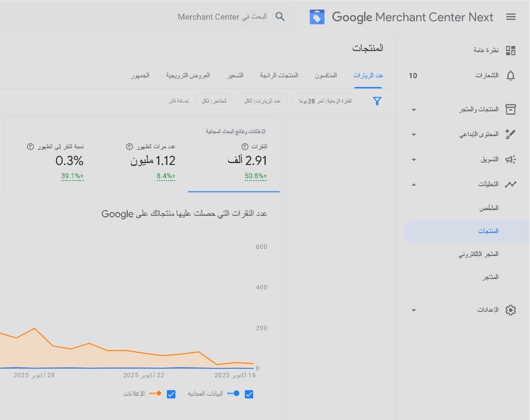Click help icon next to عدد مرات الظهور

(129, 146)
